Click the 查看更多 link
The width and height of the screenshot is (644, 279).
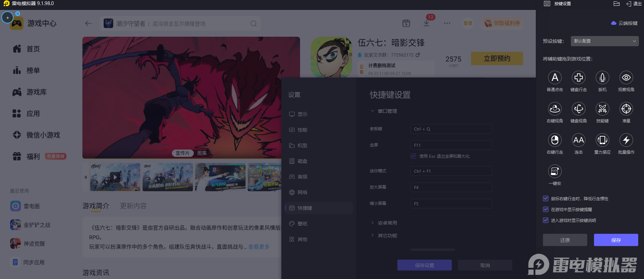click(x=259, y=247)
